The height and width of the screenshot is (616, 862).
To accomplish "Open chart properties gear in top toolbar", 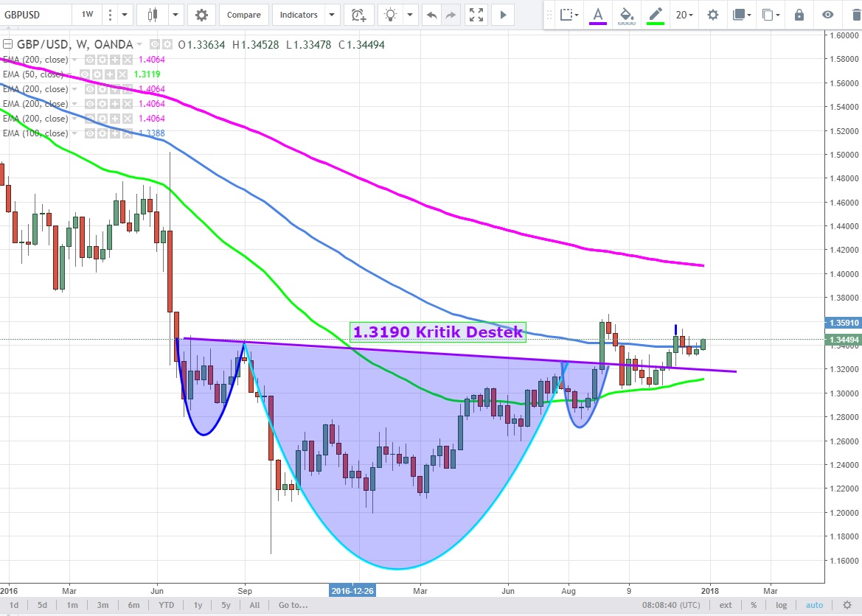I will click(201, 15).
